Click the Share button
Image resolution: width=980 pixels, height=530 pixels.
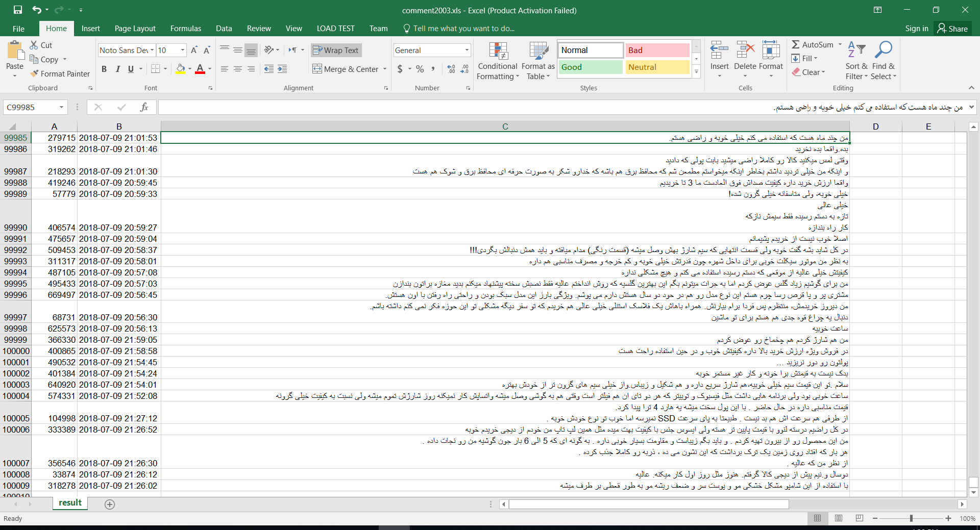click(952, 29)
